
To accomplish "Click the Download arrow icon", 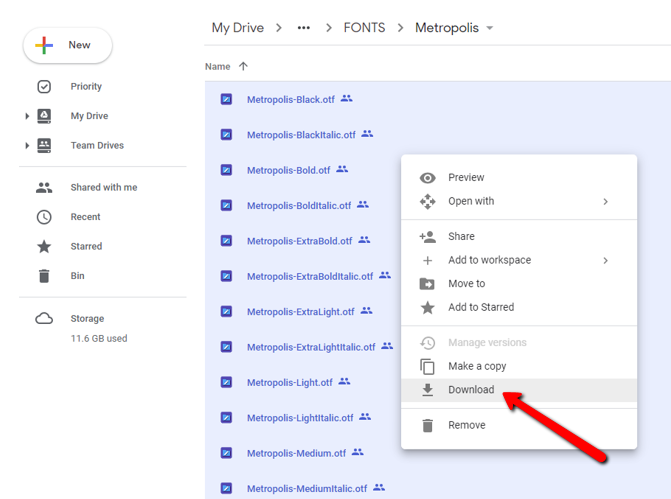I will (x=427, y=390).
